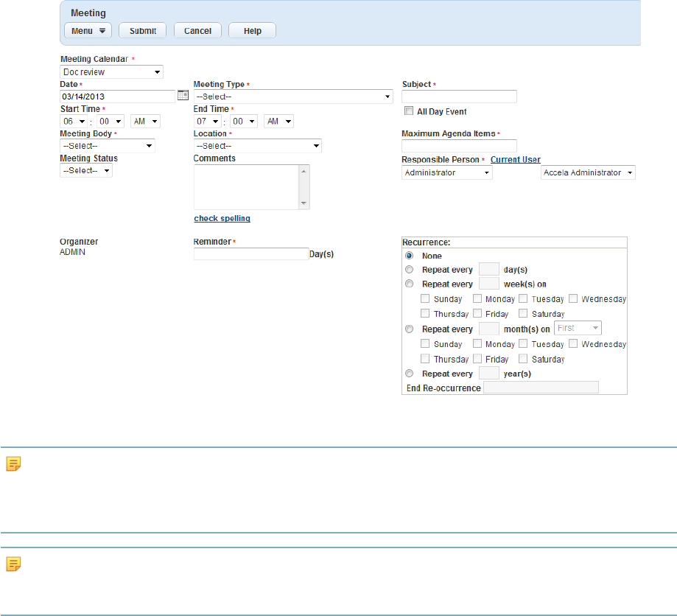Change the End Time minutes dropdown
Viewport: 677px width, 616px height.
244,122
